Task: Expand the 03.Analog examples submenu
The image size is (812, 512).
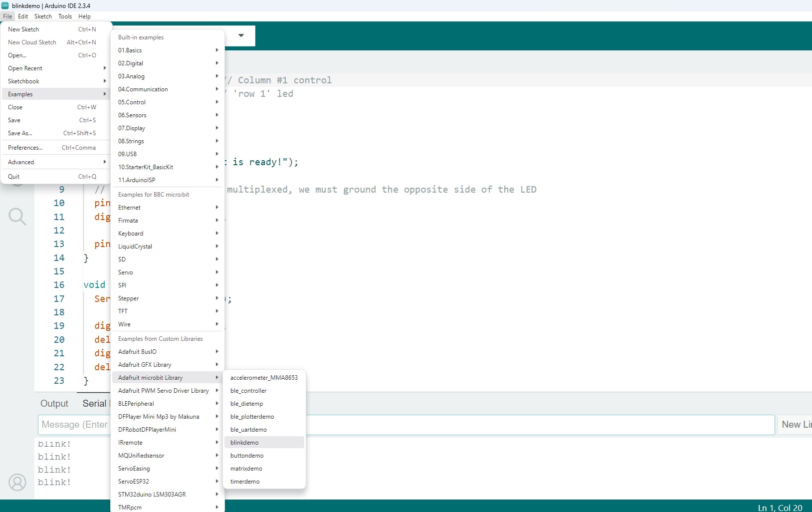Action: (x=168, y=76)
